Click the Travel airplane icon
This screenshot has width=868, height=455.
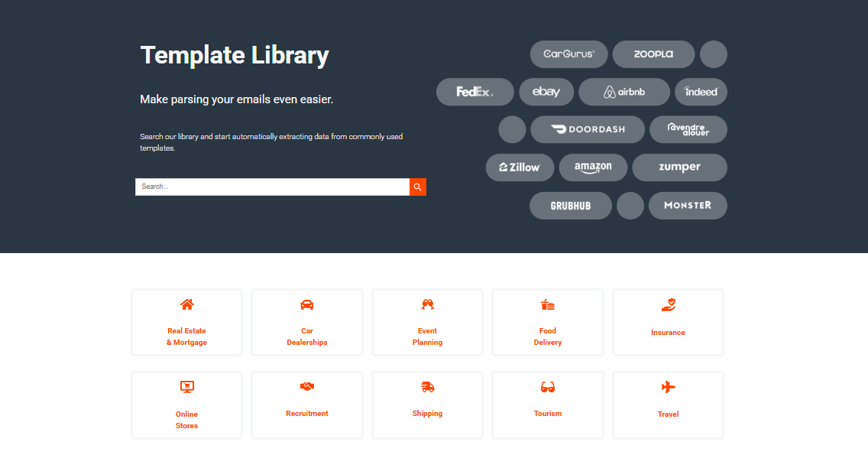click(668, 387)
